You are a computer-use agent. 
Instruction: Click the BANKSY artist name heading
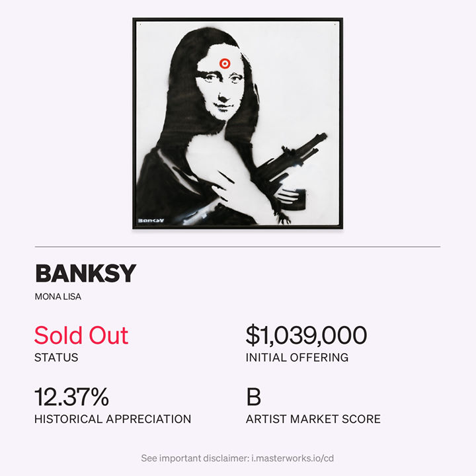pyautogui.click(x=85, y=273)
